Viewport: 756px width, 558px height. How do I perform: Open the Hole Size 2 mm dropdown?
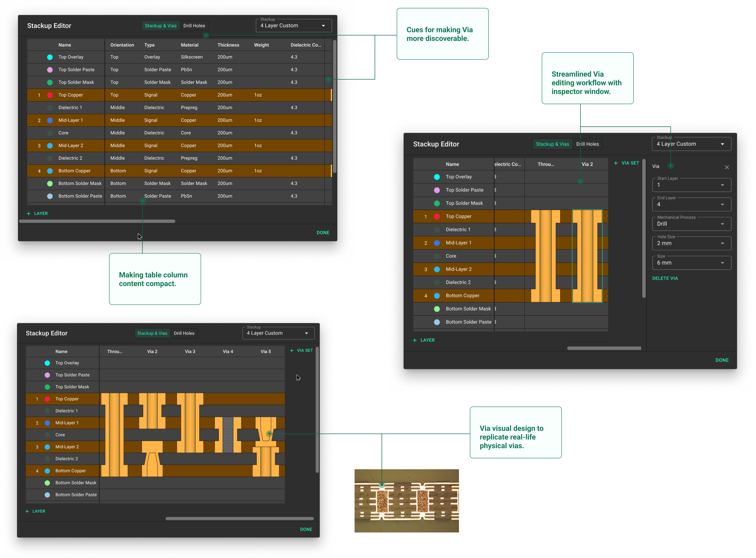pos(691,243)
